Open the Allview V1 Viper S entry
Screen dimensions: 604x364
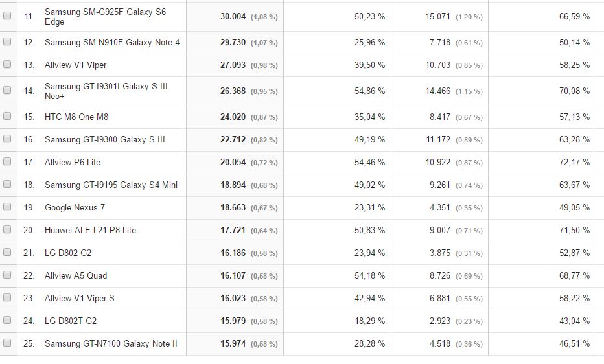pos(79,298)
